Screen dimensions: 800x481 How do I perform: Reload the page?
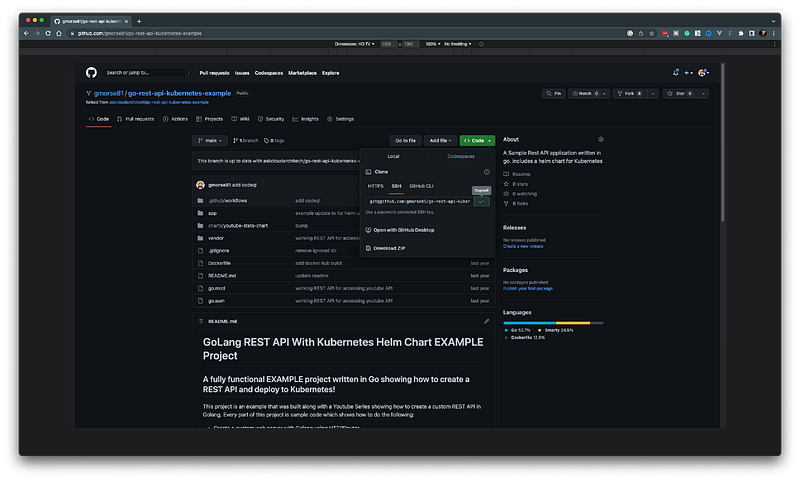[48, 33]
